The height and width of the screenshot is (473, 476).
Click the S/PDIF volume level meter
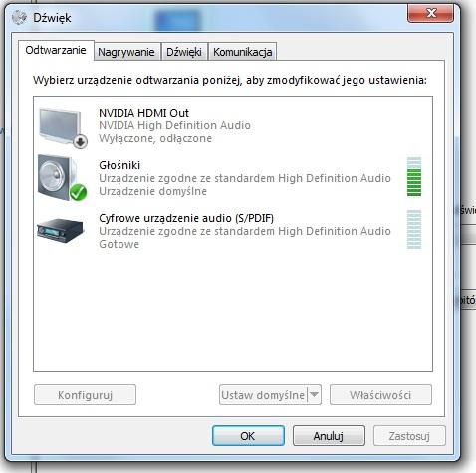click(414, 229)
